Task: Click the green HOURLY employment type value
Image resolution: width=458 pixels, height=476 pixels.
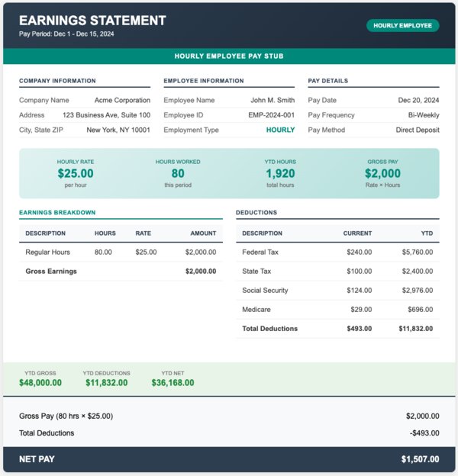Action: tap(280, 130)
